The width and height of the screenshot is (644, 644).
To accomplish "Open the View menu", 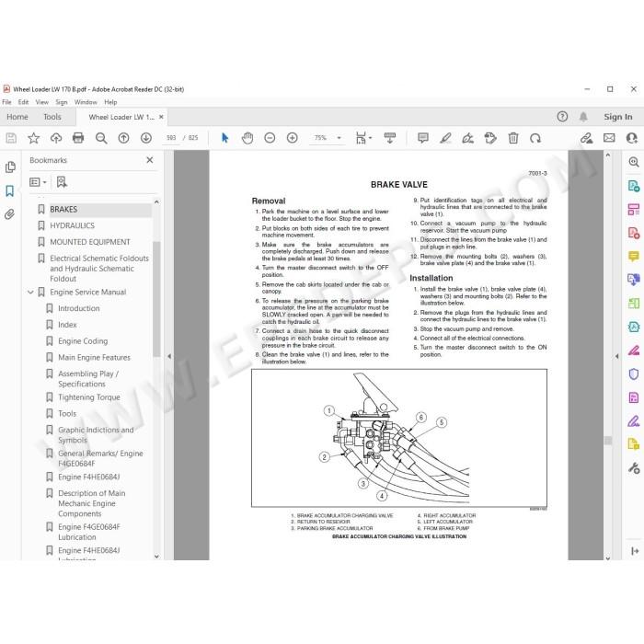I will pos(42,102).
